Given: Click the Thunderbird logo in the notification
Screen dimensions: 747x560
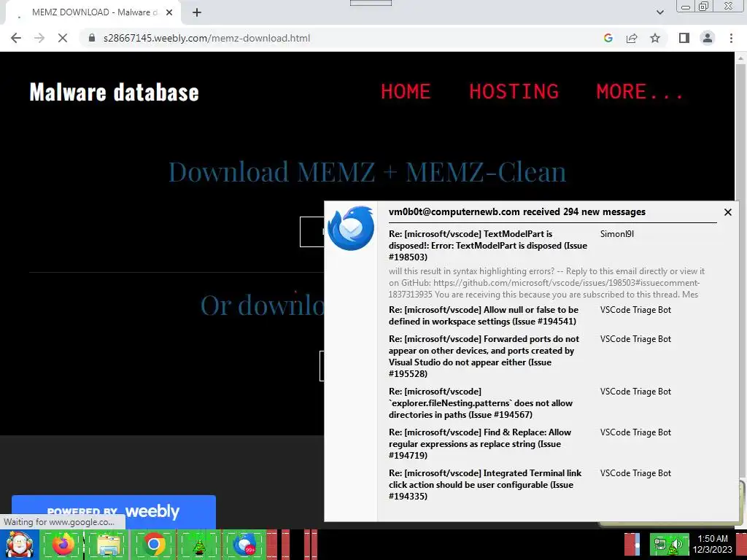Looking at the screenshot, I should 351,228.
